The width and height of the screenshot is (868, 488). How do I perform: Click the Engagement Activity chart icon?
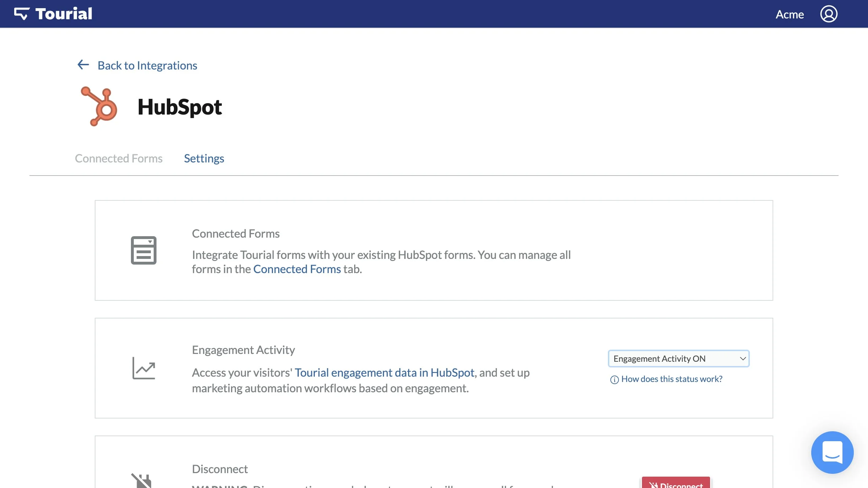click(144, 368)
